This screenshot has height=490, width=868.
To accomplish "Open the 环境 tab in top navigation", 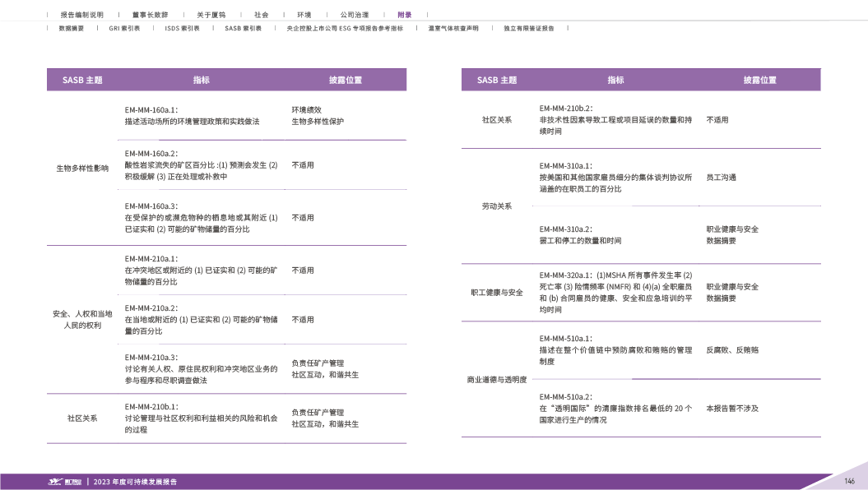I will (304, 15).
